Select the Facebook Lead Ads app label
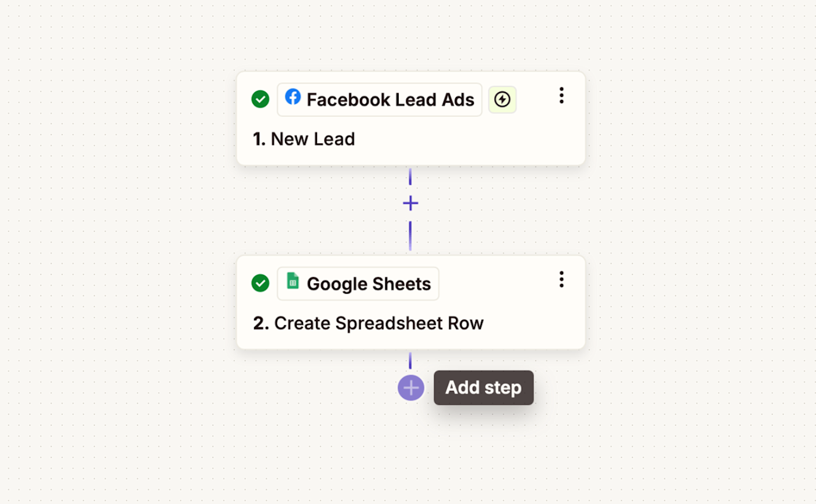 coord(390,100)
